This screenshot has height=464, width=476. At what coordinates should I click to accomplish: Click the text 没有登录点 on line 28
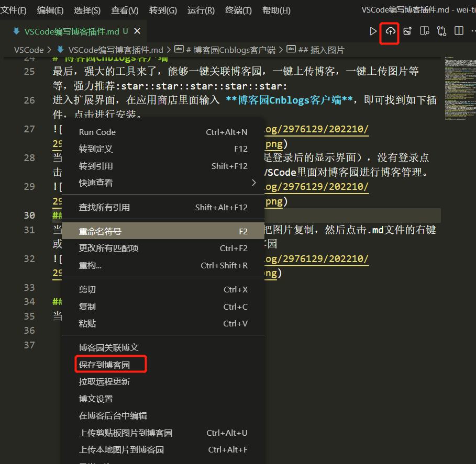403,157
